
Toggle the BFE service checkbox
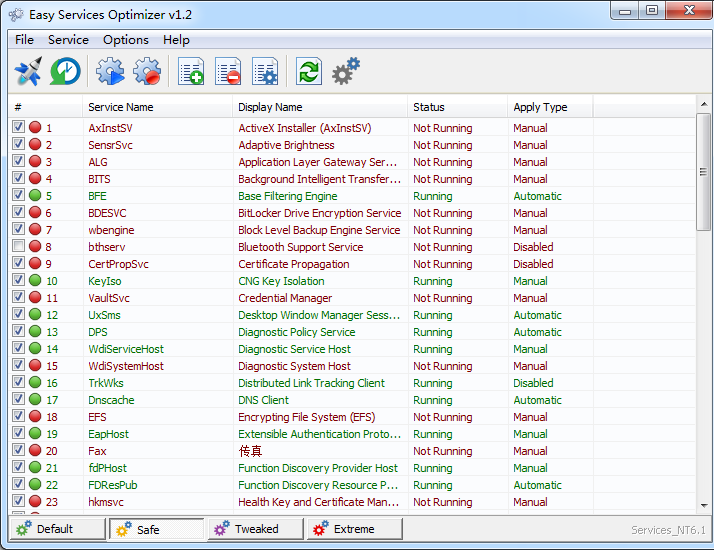click(18, 195)
